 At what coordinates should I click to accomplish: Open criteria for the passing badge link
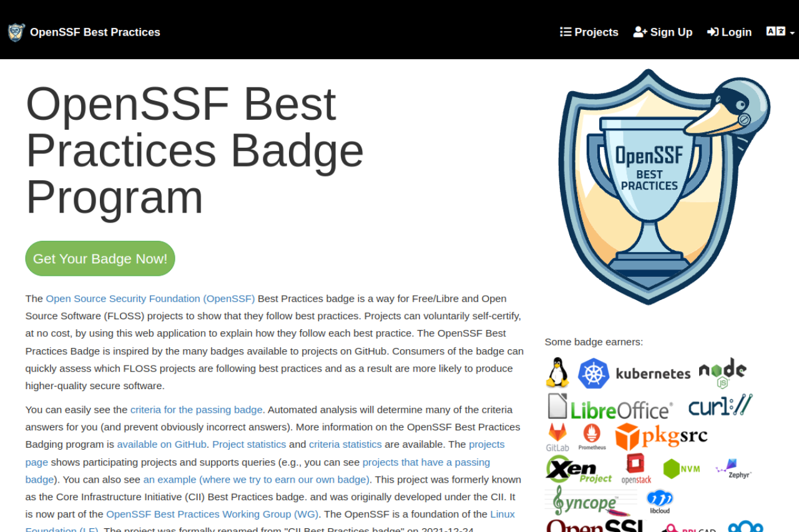pos(196,410)
